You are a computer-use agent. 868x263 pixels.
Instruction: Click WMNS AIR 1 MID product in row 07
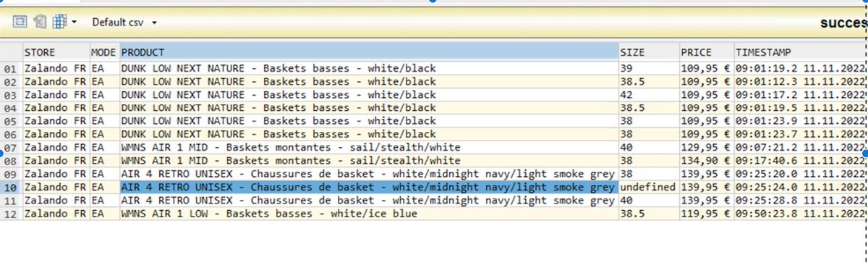369,147
